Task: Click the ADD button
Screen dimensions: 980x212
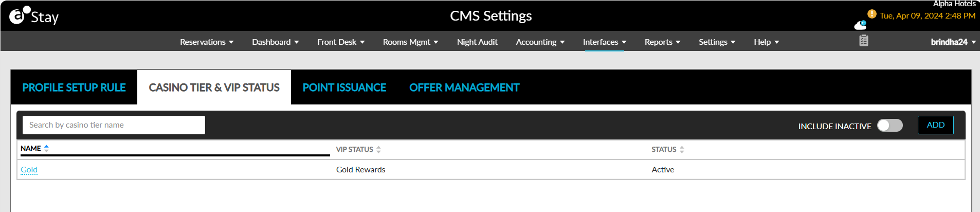Action: pyautogui.click(x=936, y=125)
